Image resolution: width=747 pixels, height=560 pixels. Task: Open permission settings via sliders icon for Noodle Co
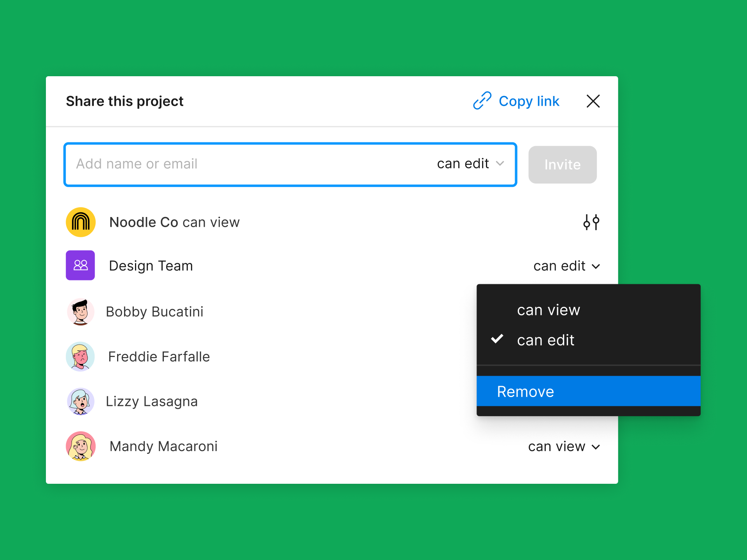tap(591, 222)
